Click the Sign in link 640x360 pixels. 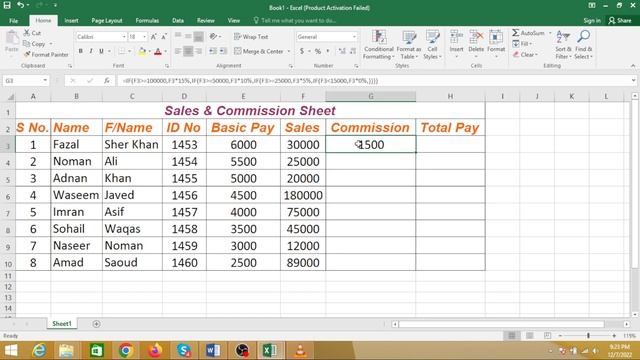(x=592, y=20)
